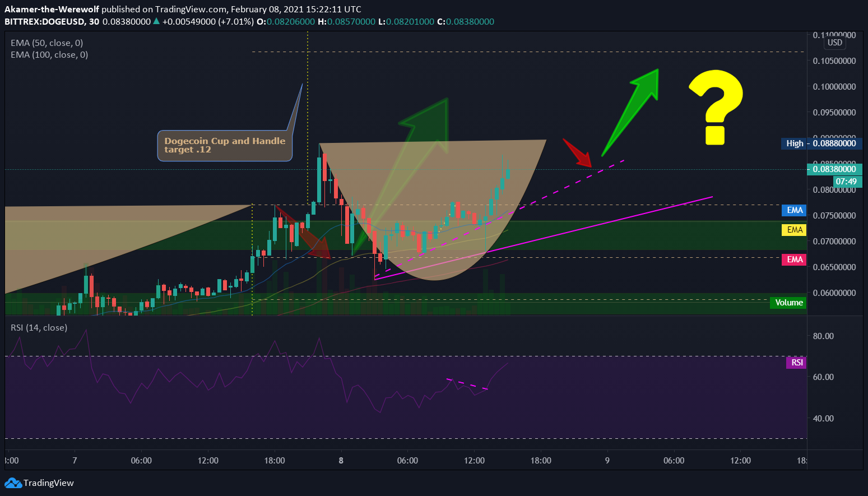Click the Akamer-the-Werewolf author name

(x=52, y=9)
